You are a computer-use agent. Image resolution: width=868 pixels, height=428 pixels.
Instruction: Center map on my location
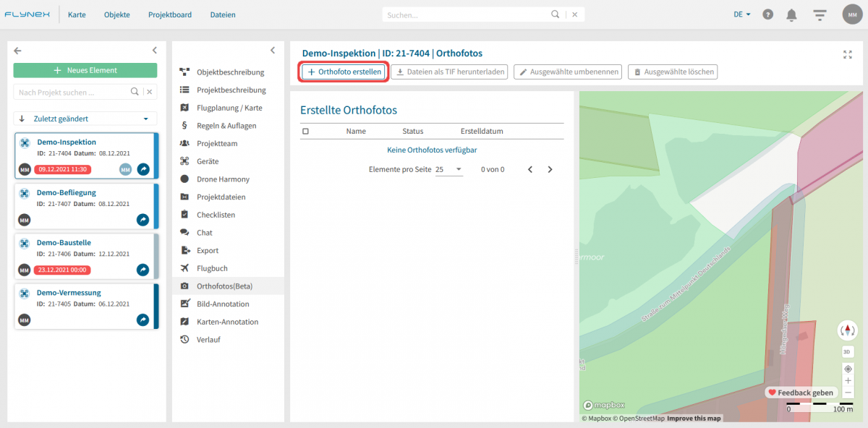(848, 369)
